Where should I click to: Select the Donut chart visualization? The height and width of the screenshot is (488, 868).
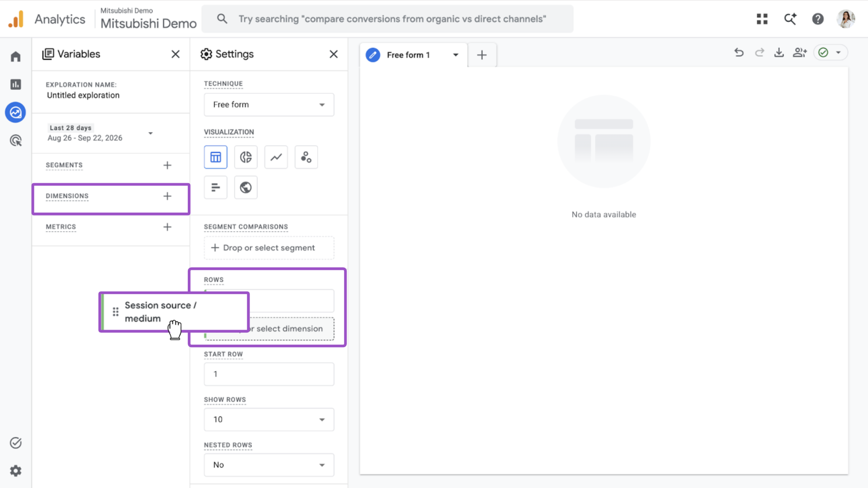tap(246, 157)
